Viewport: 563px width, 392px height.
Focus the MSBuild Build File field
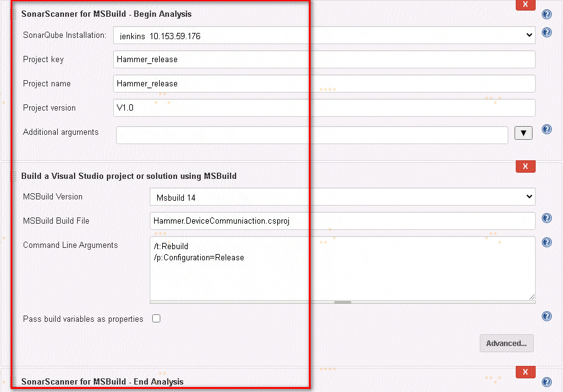point(342,221)
